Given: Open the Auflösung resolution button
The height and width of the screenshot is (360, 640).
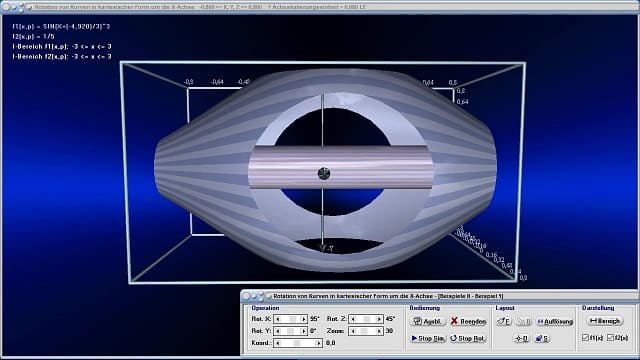Looking at the screenshot, I should coord(555,321).
